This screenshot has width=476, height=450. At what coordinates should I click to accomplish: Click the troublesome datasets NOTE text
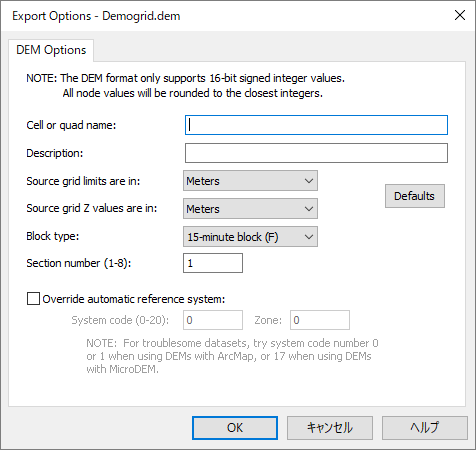pyautogui.click(x=232, y=356)
